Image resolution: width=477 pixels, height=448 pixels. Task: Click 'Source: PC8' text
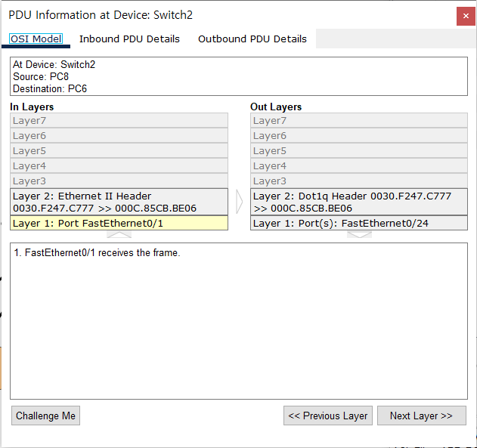pos(41,76)
